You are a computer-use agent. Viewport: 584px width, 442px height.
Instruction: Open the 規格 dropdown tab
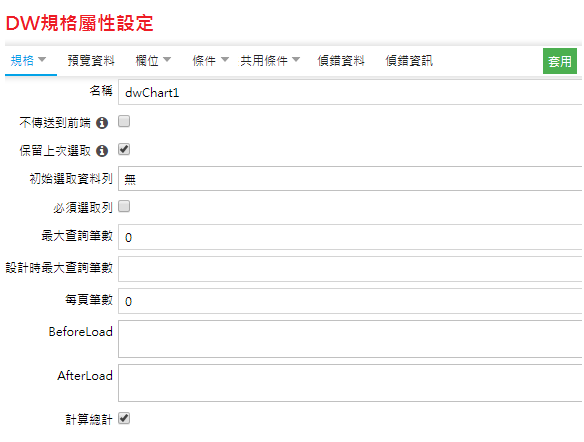pos(29,61)
